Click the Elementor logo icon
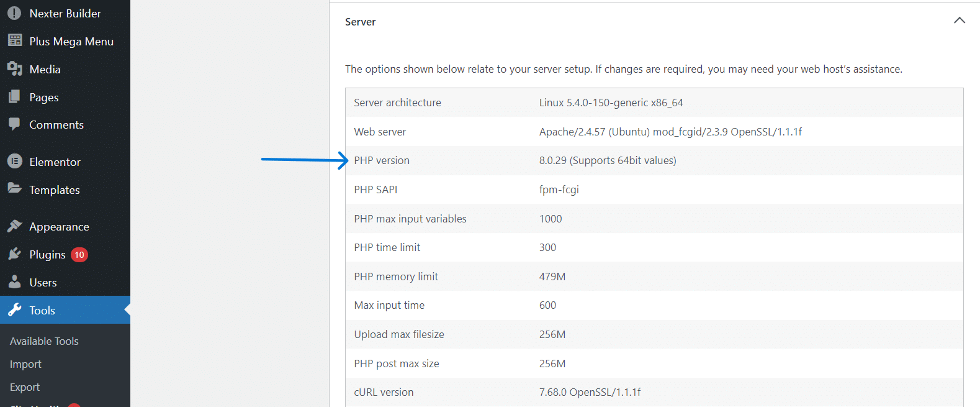980x407 pixels. tap(15, 162)
